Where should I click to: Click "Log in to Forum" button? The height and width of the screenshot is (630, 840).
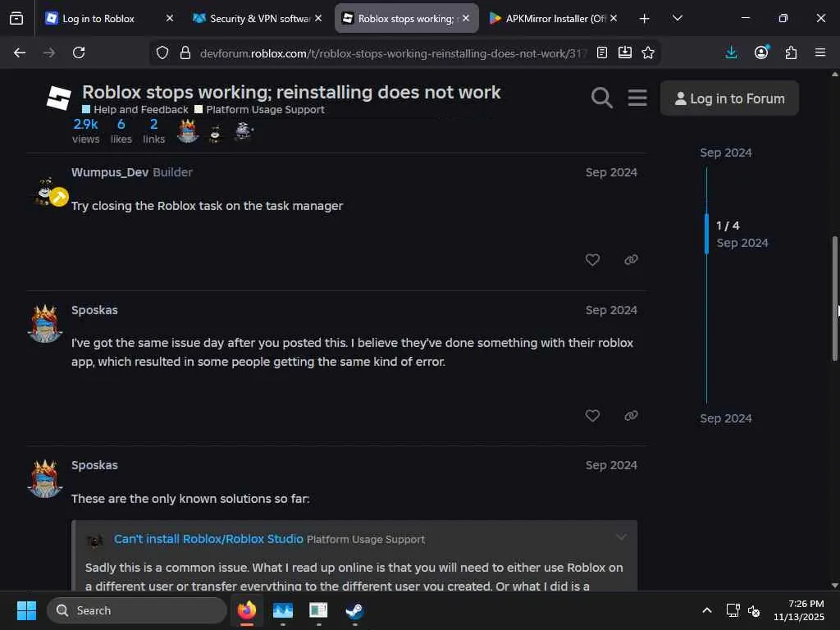pyautogui.click(x=729, y=98)
